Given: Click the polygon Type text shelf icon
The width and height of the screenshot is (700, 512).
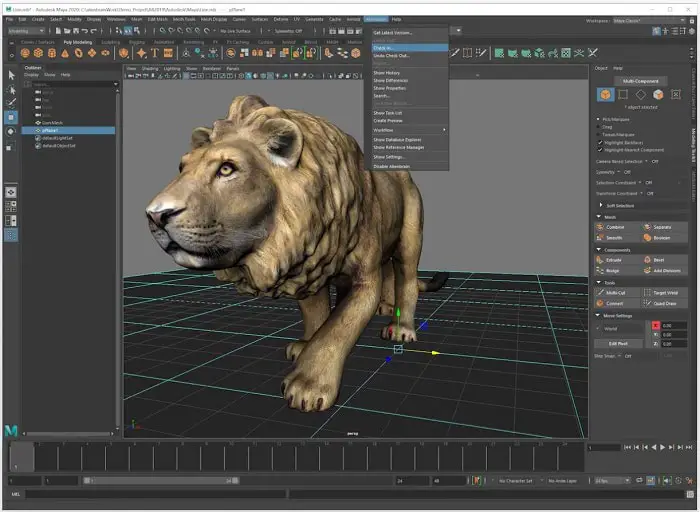Looking at the screenshot, I should 155,53.
